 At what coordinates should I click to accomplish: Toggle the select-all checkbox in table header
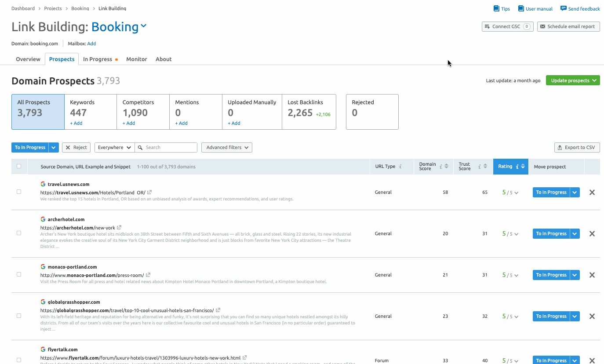[x=19, y=166]
